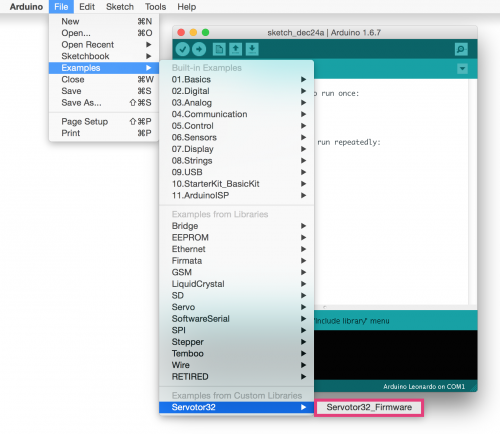Expand the 02.Digital examples submenu
Image resolution: width=500 pixels, height=434 pixels.
(x=237, y=91)
